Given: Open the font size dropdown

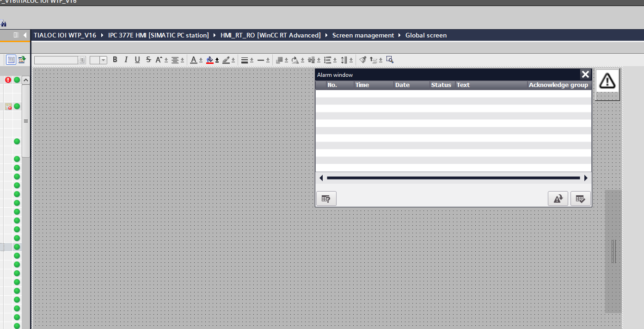Looking at the screenshot, I should (x=104, y=60).
